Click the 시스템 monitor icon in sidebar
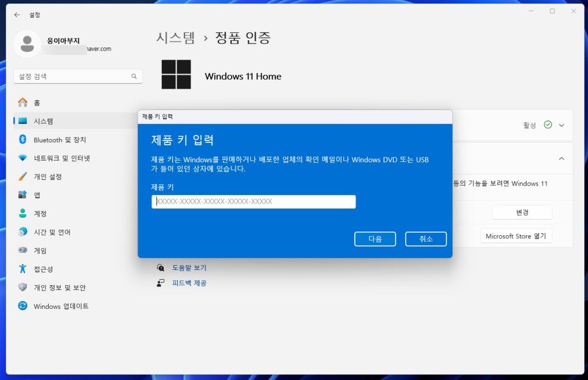This screenshot has height=380, width=588. coord(23,120)
